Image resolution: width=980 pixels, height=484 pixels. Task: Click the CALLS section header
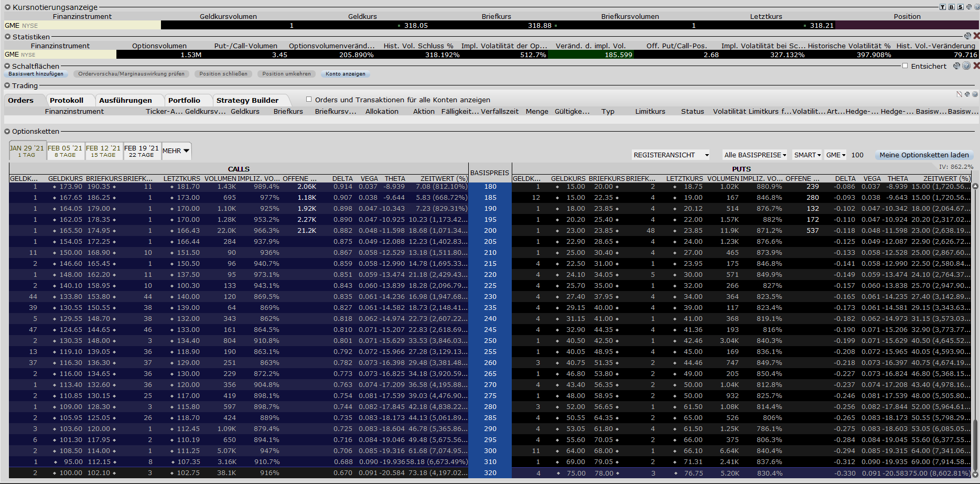pos(239,169)
